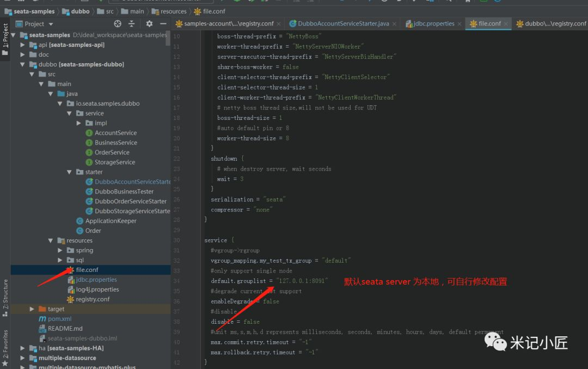588x369 pixels.
Task: Open the Z: Structure tool window tab
Action: [5, 298]
